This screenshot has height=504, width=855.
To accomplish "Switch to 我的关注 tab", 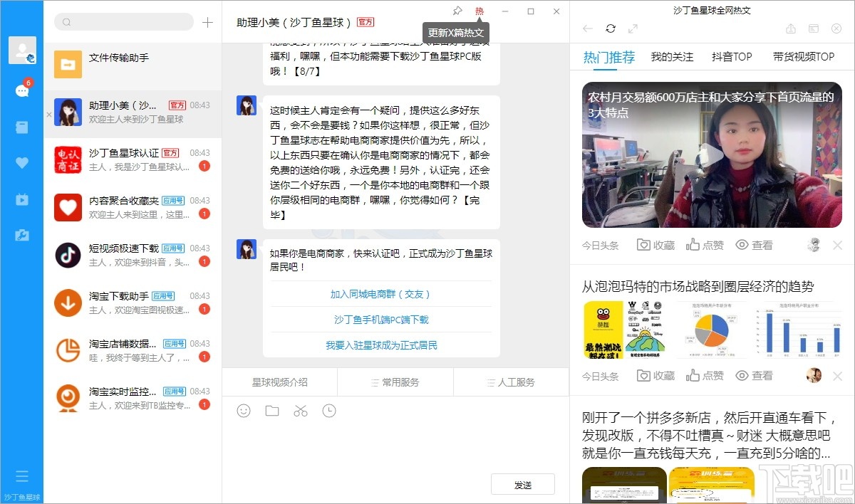I will click(673, 56).
